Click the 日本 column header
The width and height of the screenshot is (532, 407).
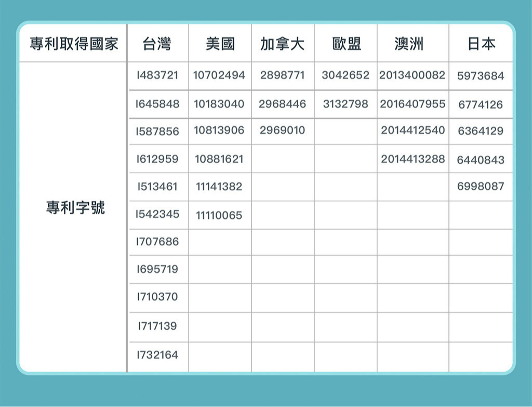point(481,44)
